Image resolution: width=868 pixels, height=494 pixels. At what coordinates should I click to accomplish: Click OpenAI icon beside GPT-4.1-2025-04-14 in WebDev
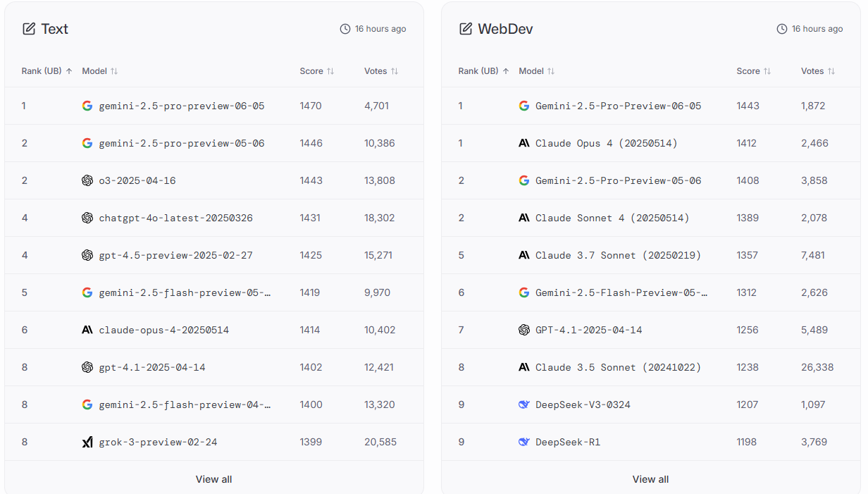pyautogui.click(x=523, y=330)
